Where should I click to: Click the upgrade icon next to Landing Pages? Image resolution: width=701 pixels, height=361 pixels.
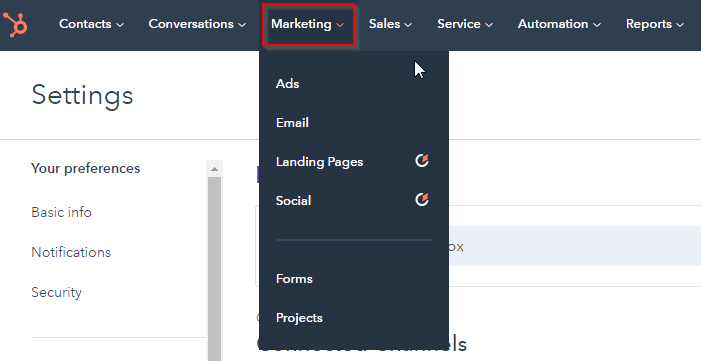(422, 160)
